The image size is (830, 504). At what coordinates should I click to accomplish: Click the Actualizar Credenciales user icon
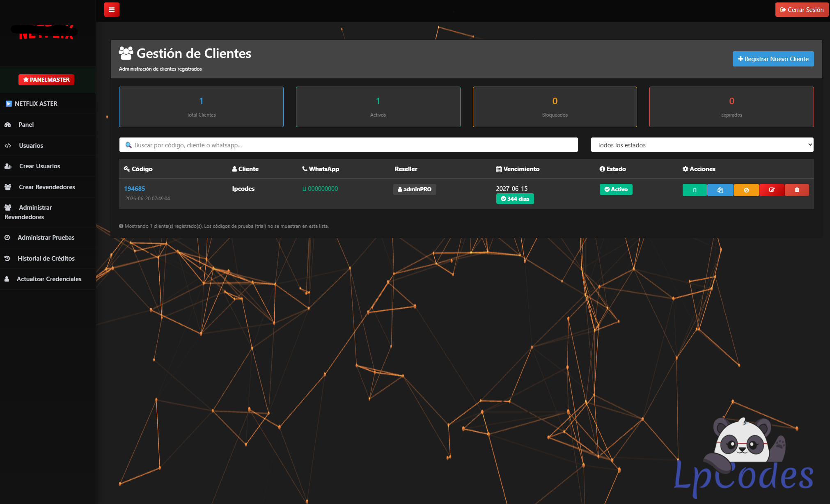[x=7, y=279]
